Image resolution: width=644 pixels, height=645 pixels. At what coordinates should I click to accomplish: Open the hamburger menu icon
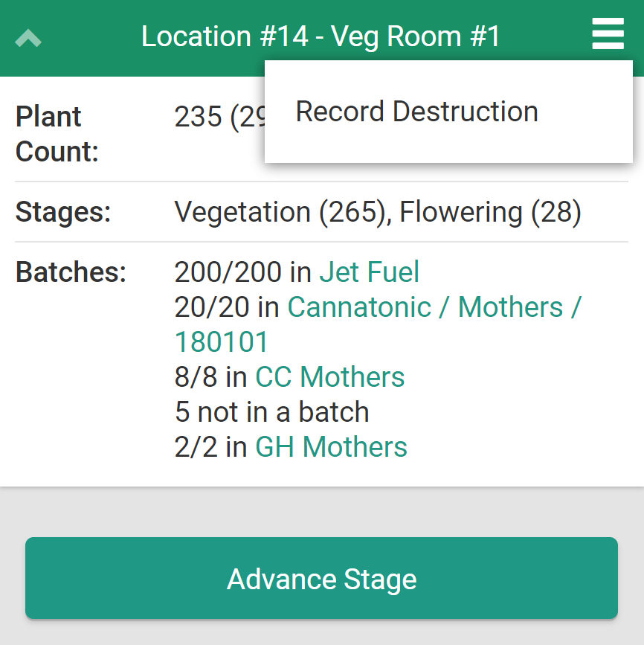(608, 35)
